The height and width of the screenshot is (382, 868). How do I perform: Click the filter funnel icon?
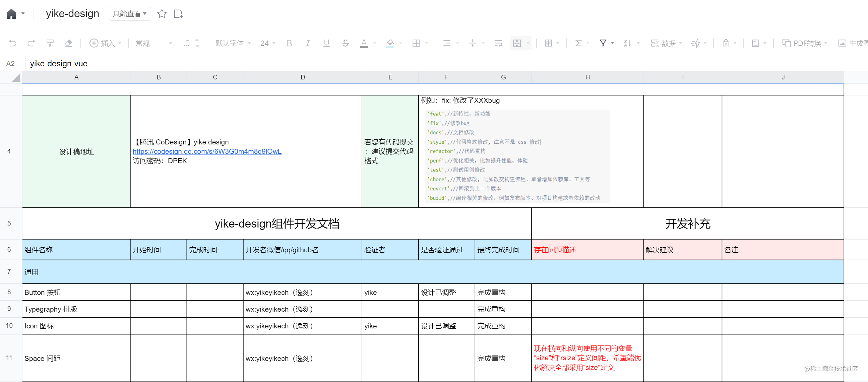click(x=603, y=43)
